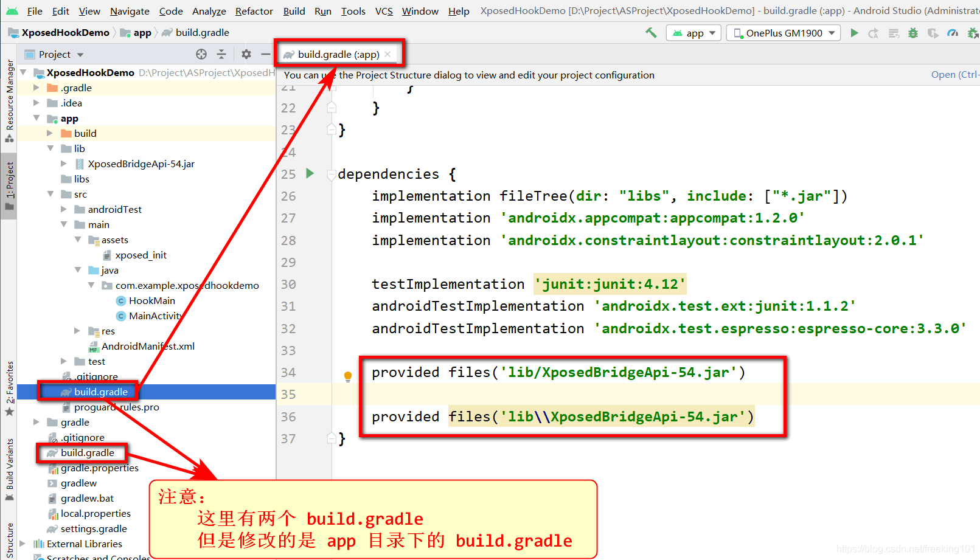
Task: Open the Project view mode dropdown
Action: (54, 54)
